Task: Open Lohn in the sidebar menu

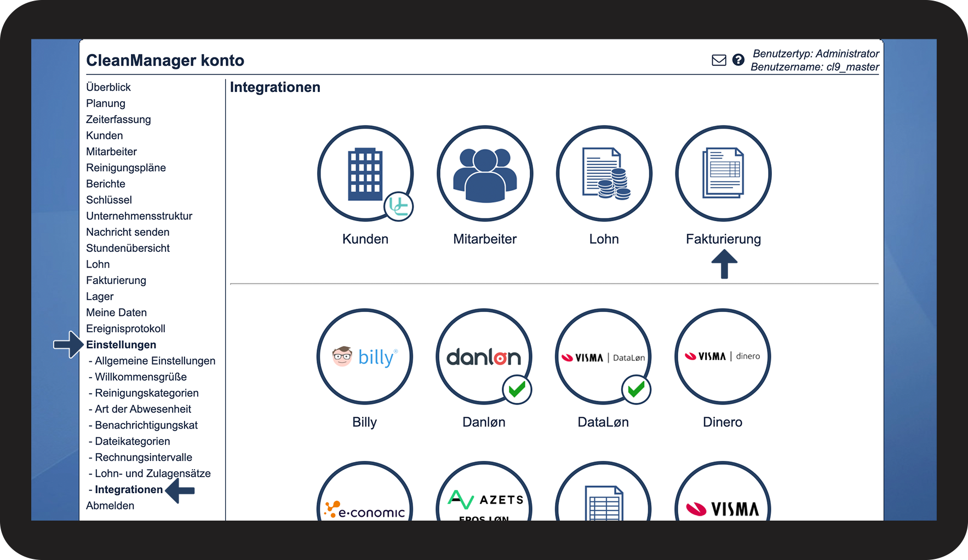Action: [x=98, y=264]
